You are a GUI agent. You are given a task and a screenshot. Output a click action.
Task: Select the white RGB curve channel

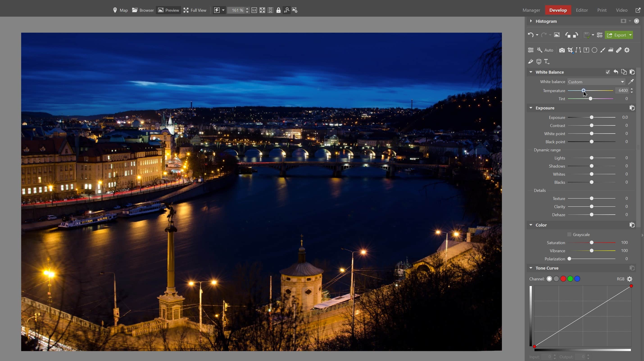coord(549,279)
